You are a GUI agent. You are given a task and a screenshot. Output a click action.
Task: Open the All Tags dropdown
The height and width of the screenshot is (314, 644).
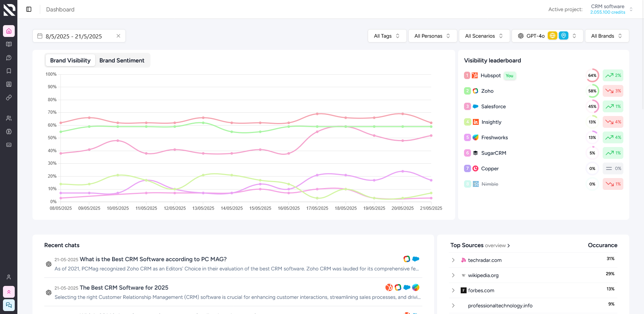(x=387, y=36)
